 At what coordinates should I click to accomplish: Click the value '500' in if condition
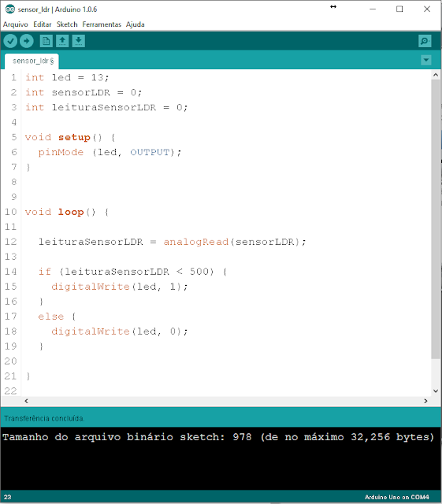coord(199,272)
